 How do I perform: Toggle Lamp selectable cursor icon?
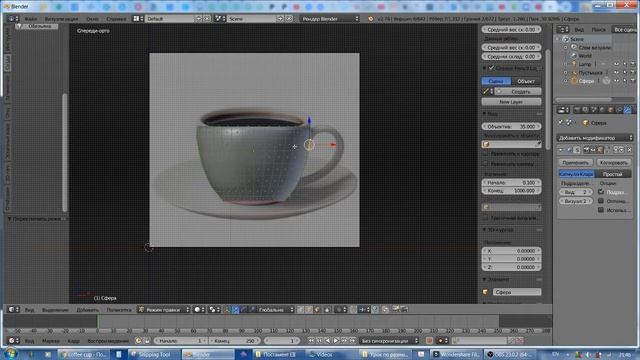pos(624,64)
